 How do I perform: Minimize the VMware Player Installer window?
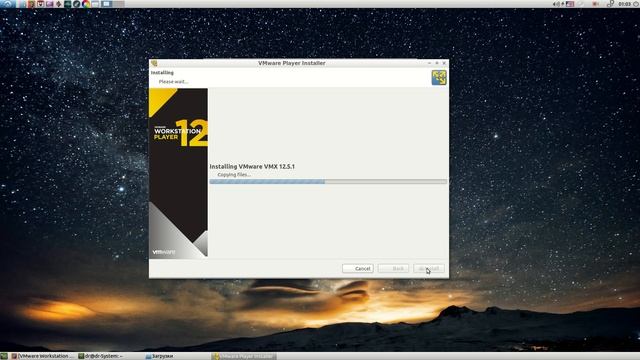click(429, 63)
